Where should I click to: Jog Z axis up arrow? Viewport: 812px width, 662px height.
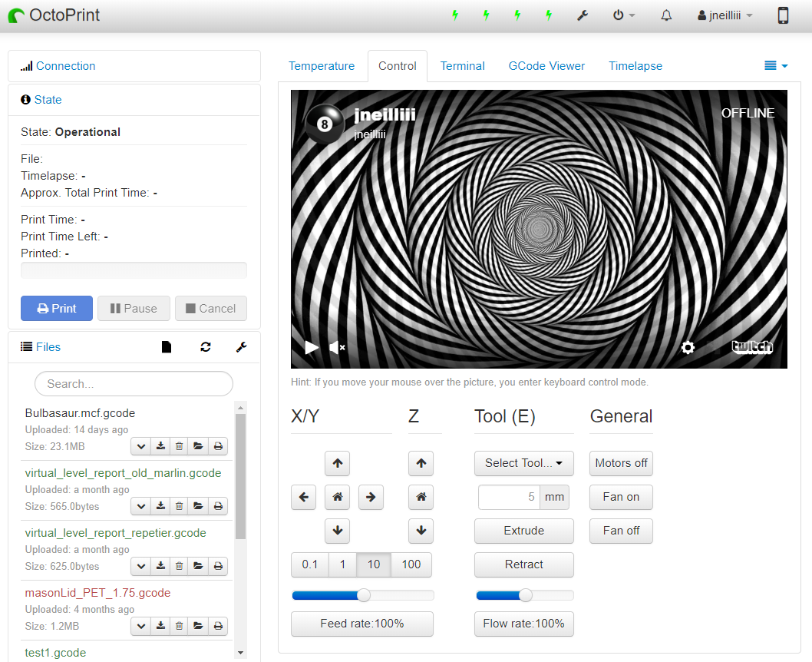[x=421, y=463]
